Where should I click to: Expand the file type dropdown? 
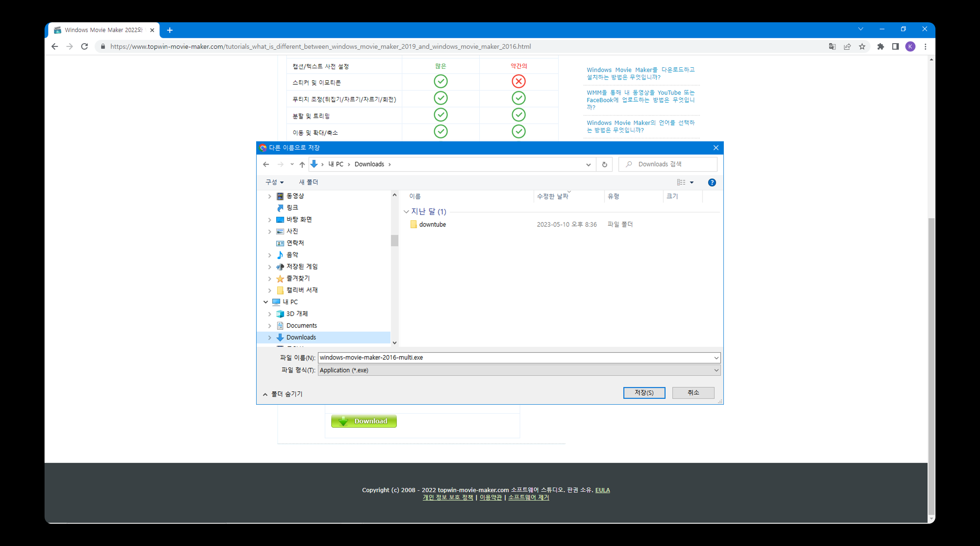tap(716, 370)
